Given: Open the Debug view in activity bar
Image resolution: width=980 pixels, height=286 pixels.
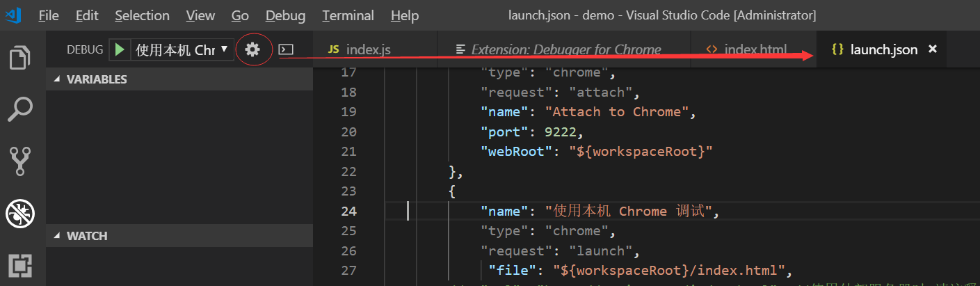Looking at the screenshot, I should [x=21, y=214].
